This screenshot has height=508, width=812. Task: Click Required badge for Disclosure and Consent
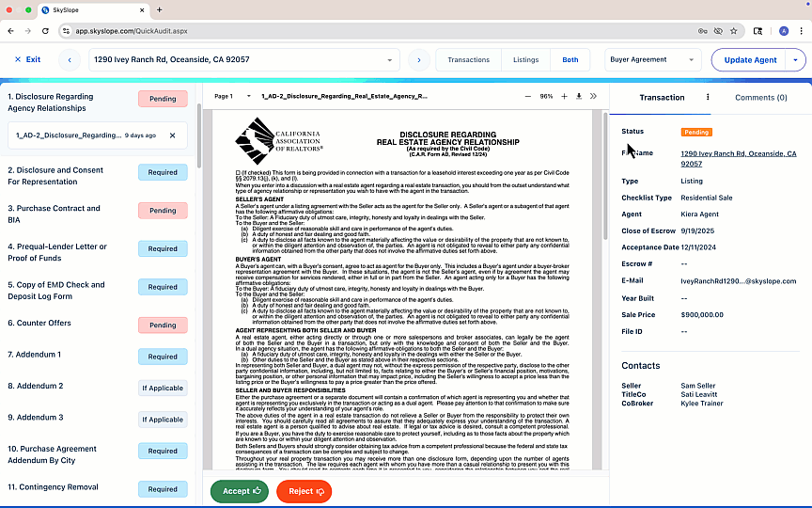pos(163,172)
